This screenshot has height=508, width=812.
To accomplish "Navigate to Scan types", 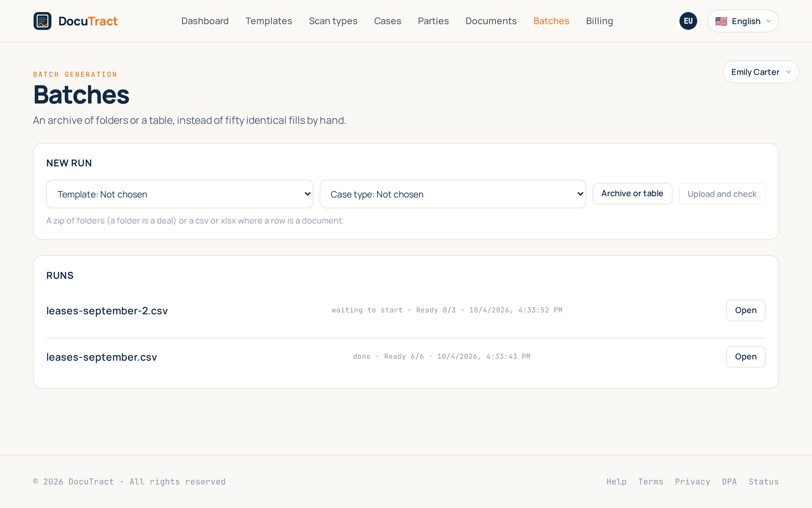I will point(333,21).
